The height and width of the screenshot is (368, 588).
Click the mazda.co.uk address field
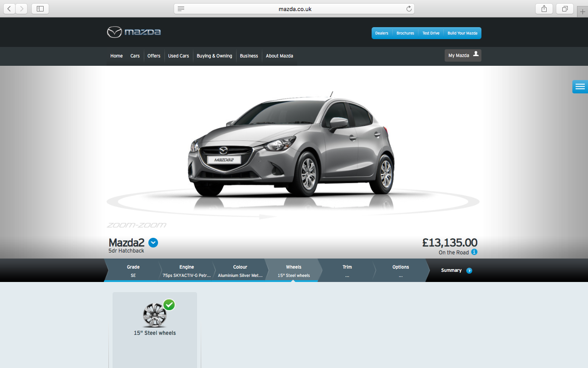pyautogui.click(x=294, y=9)
